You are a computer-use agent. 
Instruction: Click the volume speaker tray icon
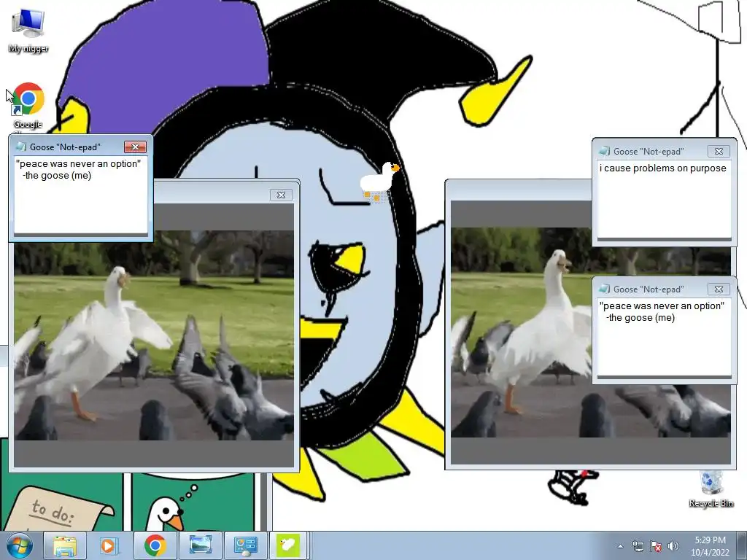673,546
